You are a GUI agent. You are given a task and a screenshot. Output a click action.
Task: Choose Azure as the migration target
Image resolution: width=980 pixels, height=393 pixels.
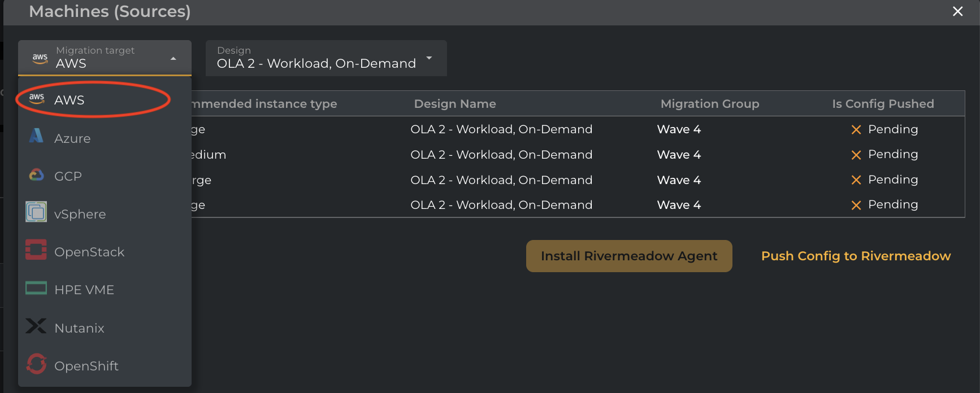point(72,138)
